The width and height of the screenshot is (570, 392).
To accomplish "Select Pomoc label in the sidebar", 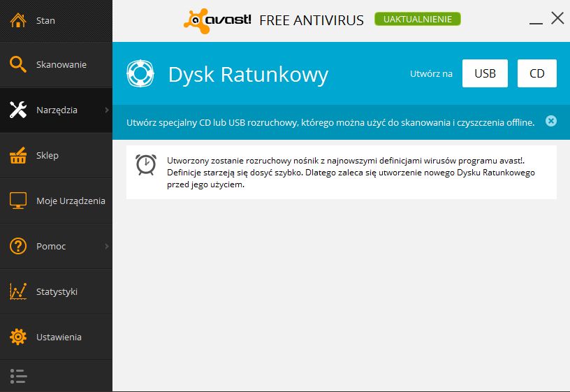I will tap(51, 246).
